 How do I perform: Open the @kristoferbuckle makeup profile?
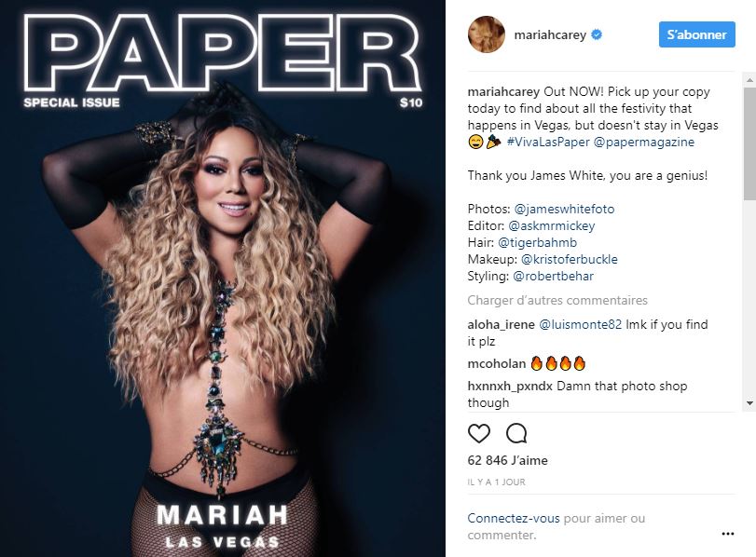point(569,259)
